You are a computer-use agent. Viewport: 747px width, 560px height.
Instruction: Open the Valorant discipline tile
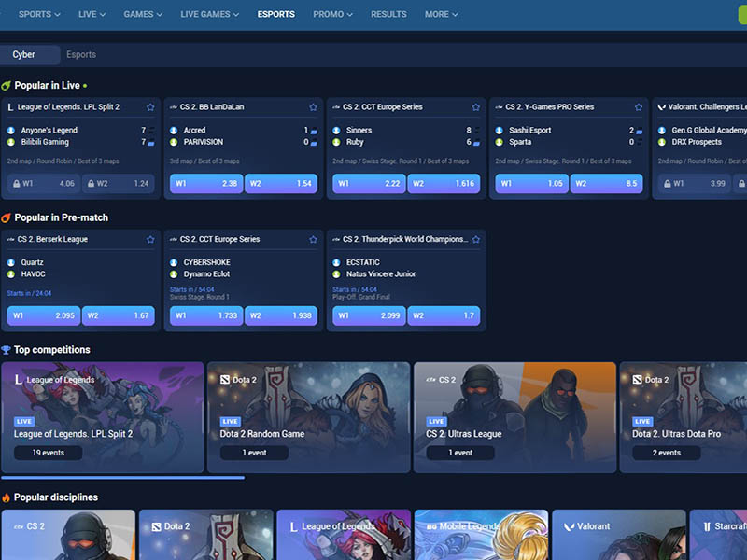coord(619,535)
